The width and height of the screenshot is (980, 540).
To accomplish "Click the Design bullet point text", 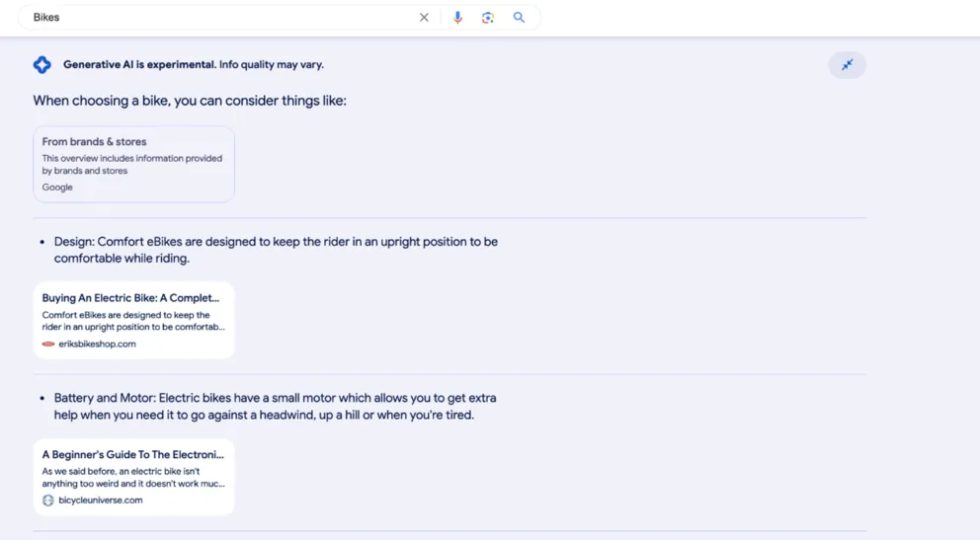I will click(x=276, y=250).
